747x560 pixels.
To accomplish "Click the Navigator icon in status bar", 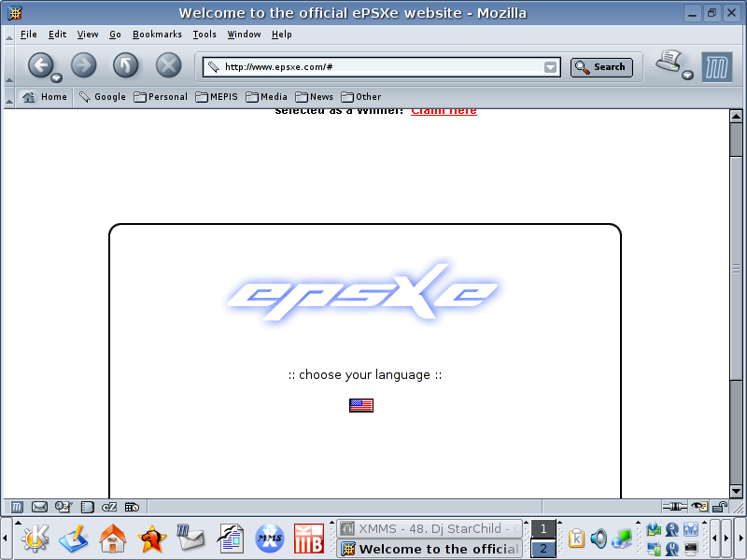I will coord(17,507).
